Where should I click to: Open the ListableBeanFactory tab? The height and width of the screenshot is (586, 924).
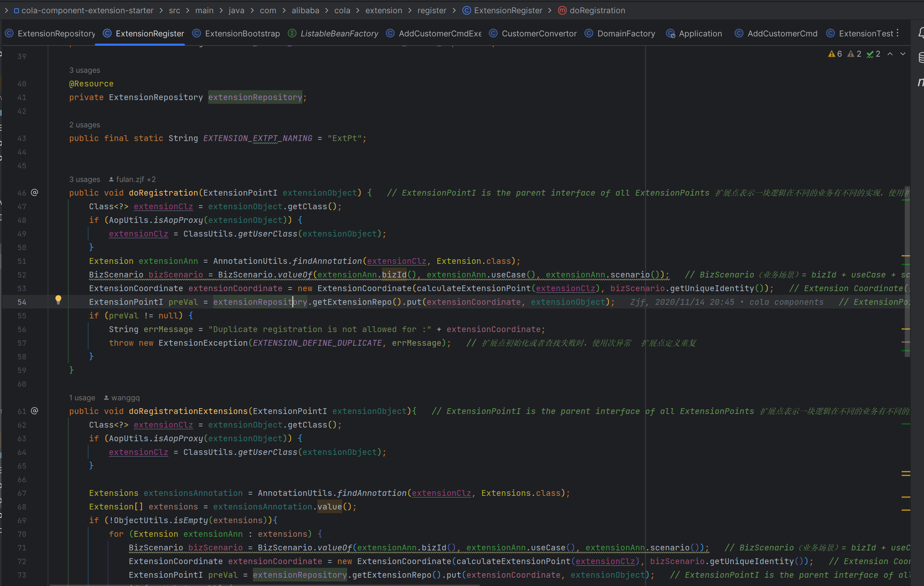(x=333, y=33)
